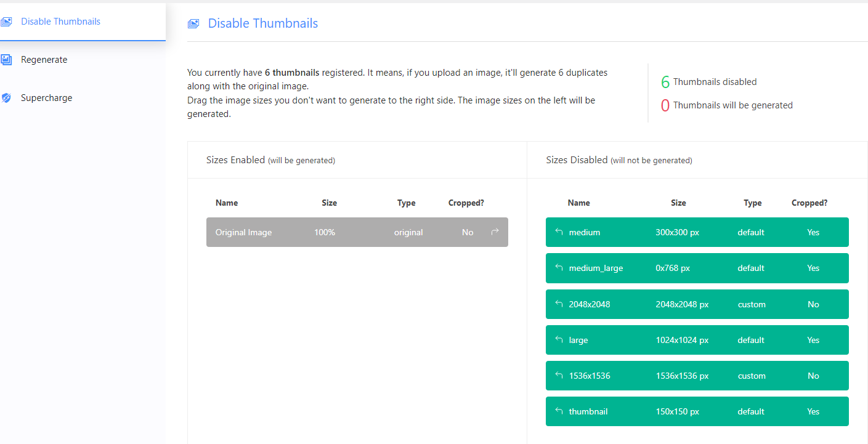Click the Regenerate sidebar icon

[6, 60]
